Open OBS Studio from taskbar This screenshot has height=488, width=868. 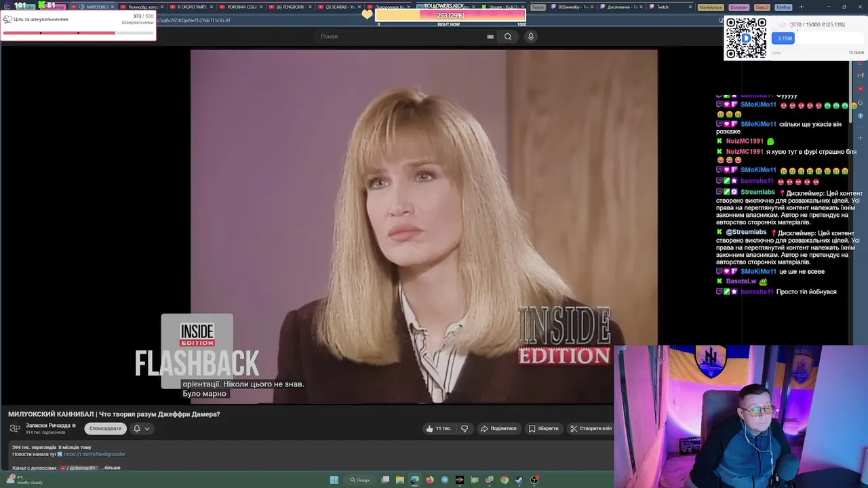(534, 480)
